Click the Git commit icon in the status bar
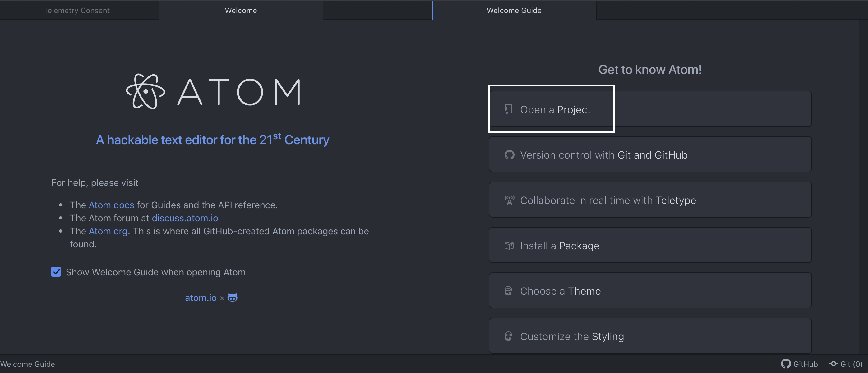 click(833, 364)
